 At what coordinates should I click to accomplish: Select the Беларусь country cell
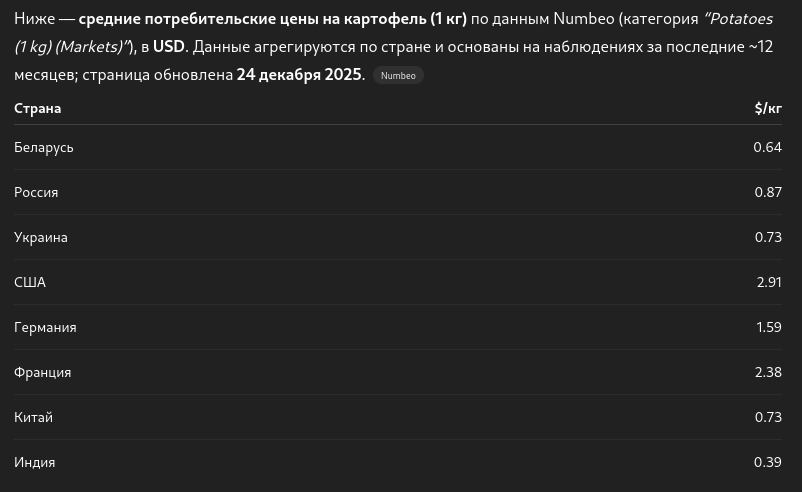click(x=44, y=147)
